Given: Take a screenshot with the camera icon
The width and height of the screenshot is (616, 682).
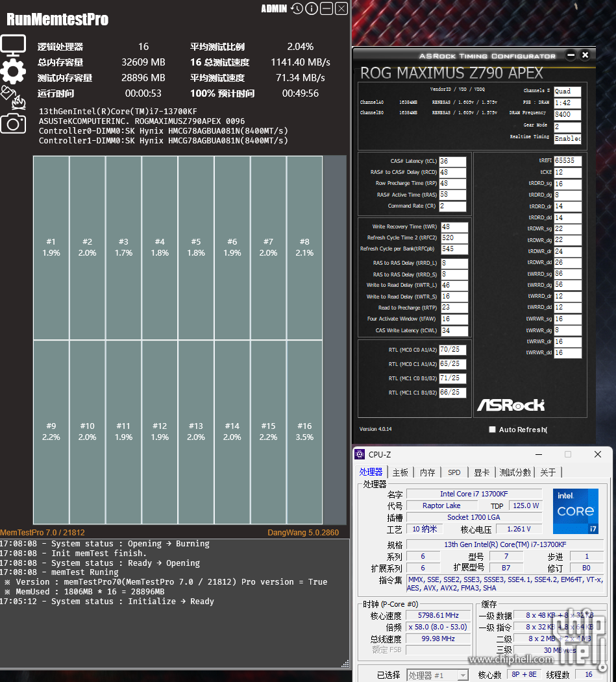Looking at the screenshot, I should [x=13, y=124].
